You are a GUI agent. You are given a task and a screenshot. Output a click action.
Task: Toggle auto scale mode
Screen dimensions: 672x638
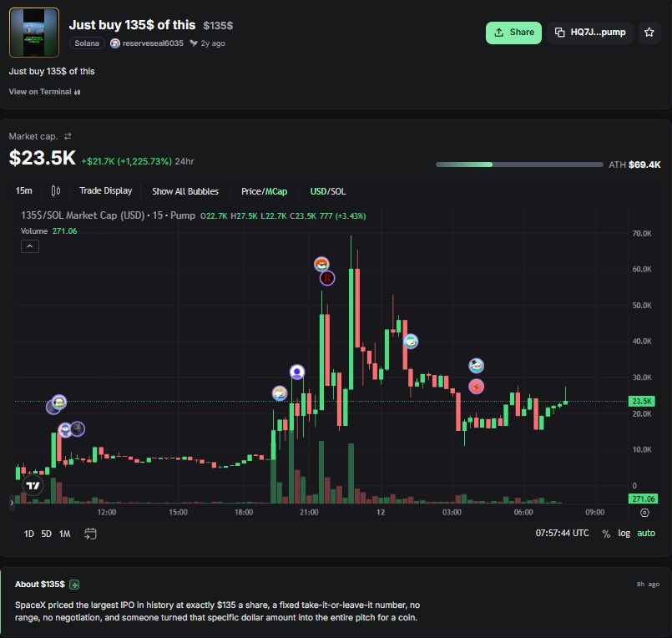coord(646,533)
